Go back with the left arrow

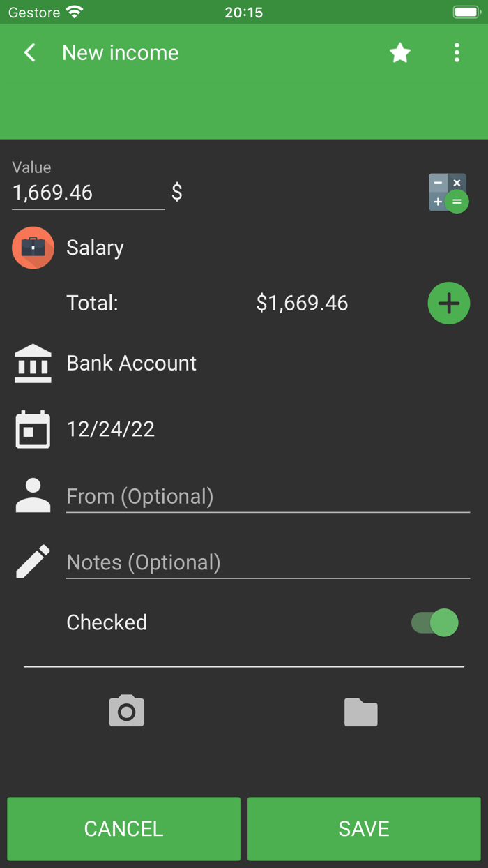[x=29, y=52]
